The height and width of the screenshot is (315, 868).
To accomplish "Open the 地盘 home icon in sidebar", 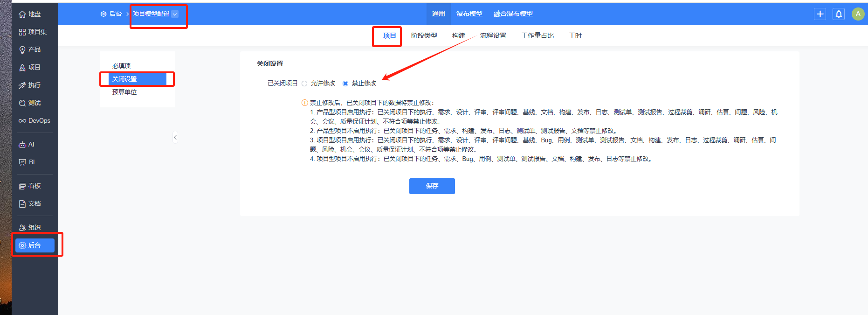I will [x=30, y=14].
